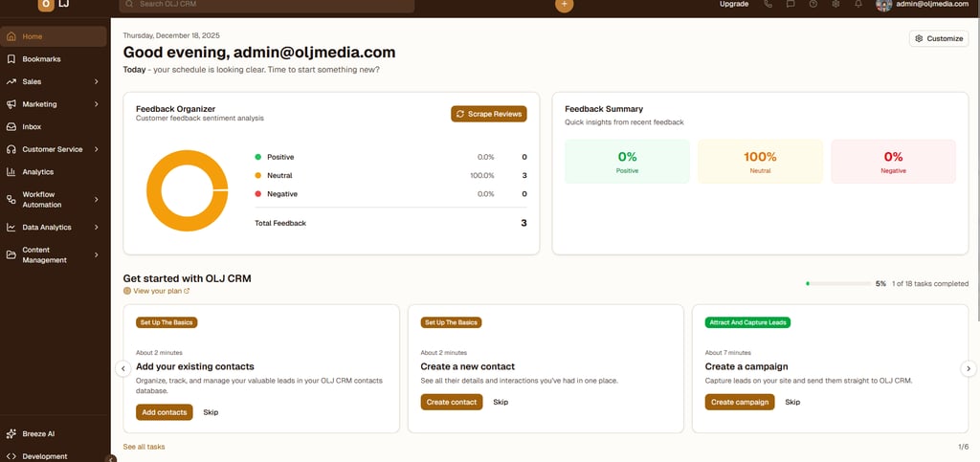980x462 pixels.
Task: Select Analytics in the sidebar
Action: coord(37,172)
